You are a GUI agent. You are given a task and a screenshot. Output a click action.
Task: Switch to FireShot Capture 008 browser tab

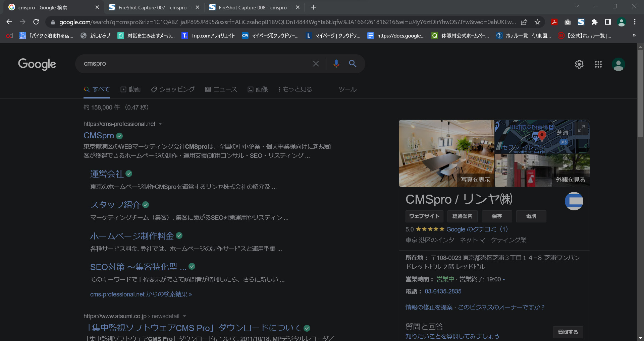pyautogui.click(x=254, y=7)
